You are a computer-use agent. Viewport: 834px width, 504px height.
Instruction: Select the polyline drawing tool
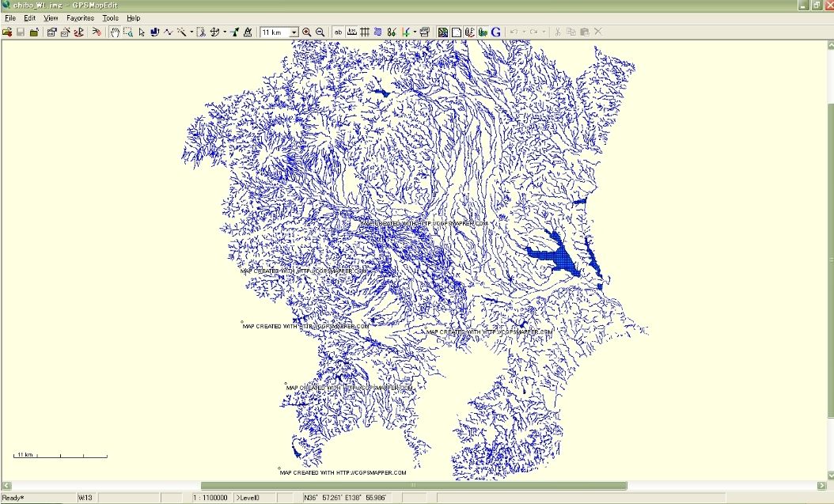pos(168,32)
